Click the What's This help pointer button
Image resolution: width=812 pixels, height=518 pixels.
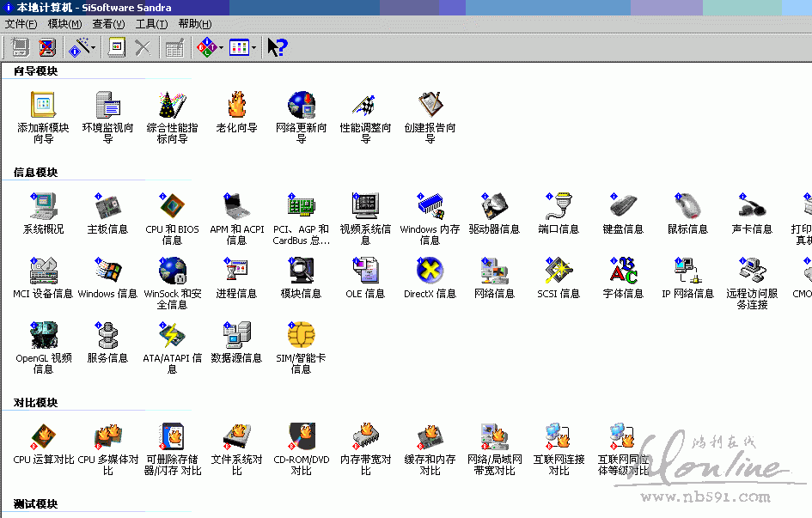[277, 48]
